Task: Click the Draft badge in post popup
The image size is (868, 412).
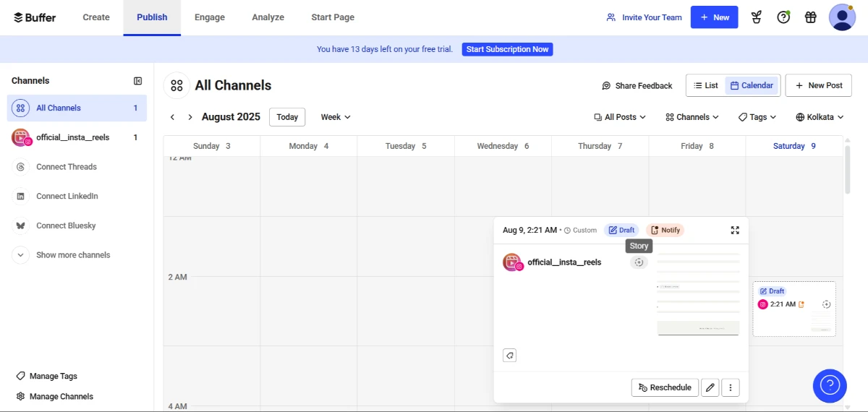Action: pyautogui.click(x=621, y=230)
